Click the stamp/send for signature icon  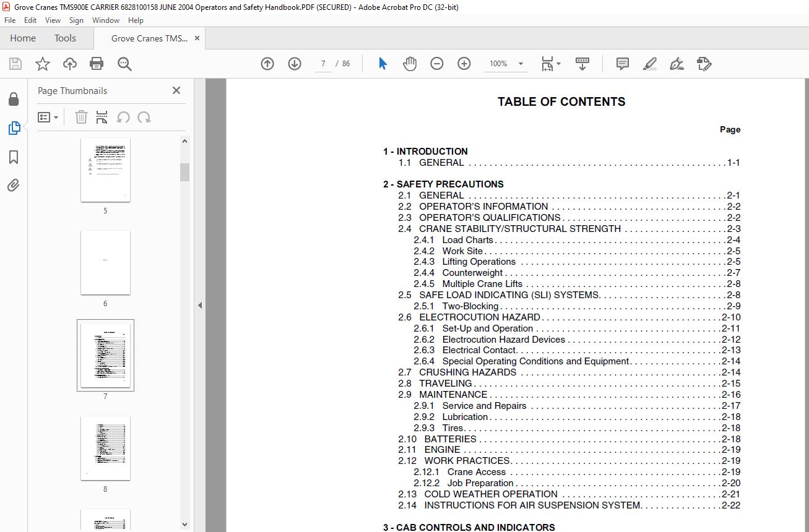click(x=704, y=64)
